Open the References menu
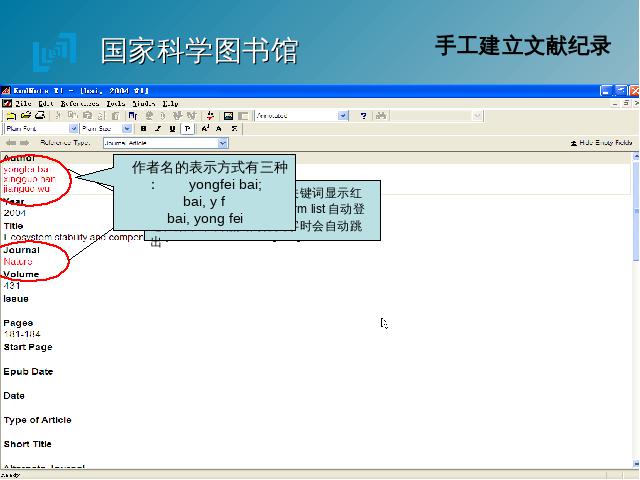This screenshot has height=480, width=640. coord(80,103)
